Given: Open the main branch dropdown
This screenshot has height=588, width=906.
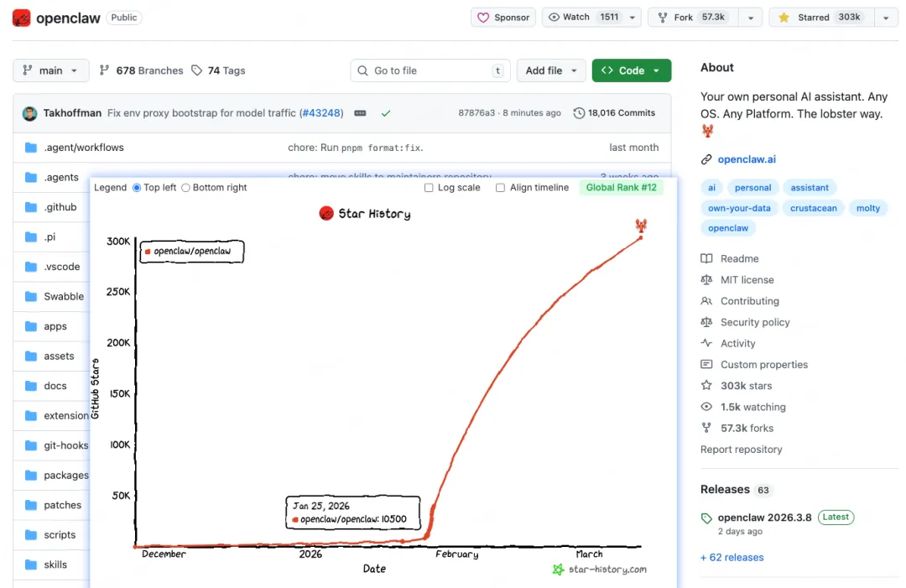Looking at the screenshot, I should pos(51,70).
